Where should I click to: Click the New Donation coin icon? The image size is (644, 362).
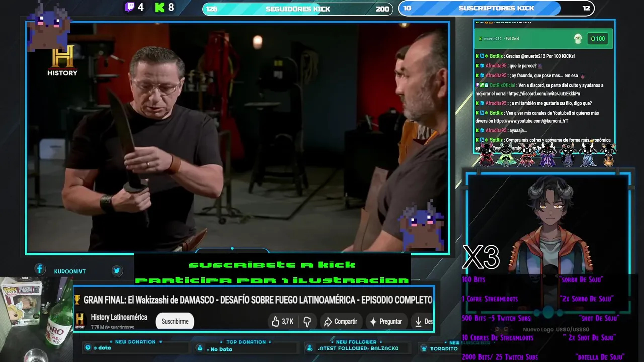88,347
